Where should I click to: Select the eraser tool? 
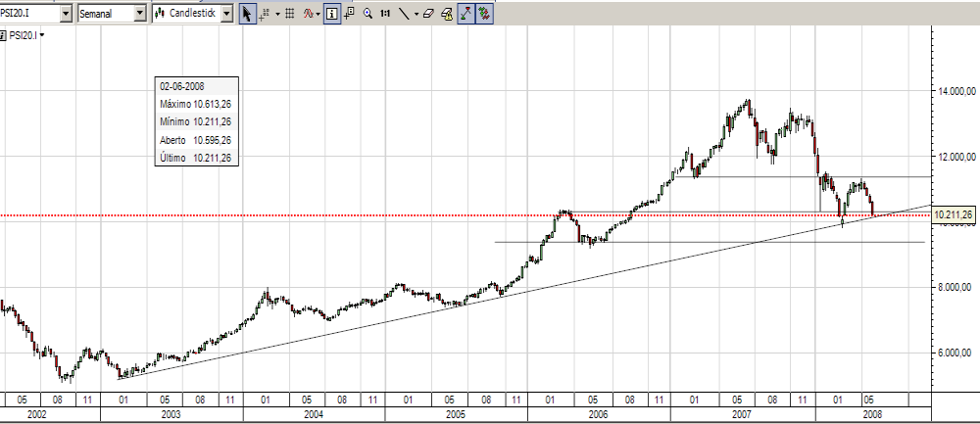(x=428, y=13)
